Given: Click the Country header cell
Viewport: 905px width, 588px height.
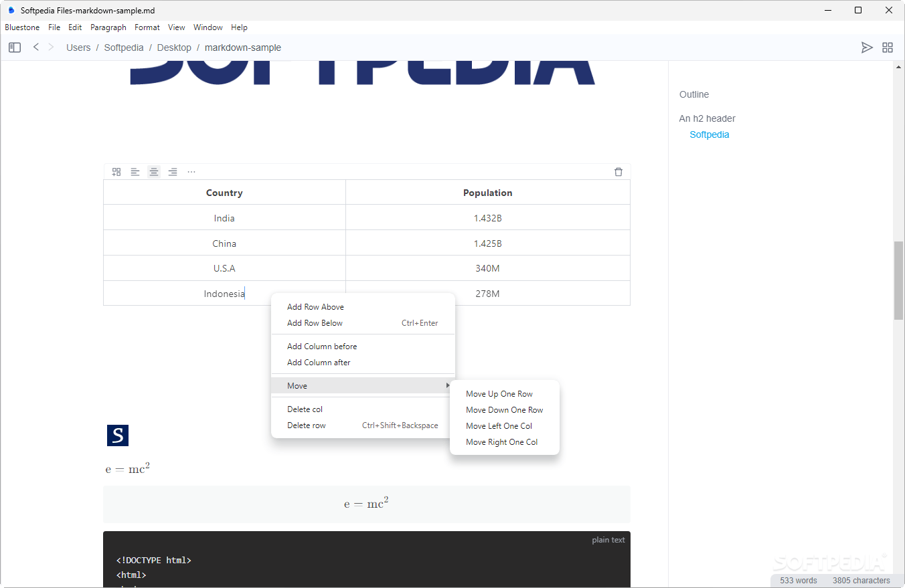Looking at the screenshot, I should click(224, 193).
